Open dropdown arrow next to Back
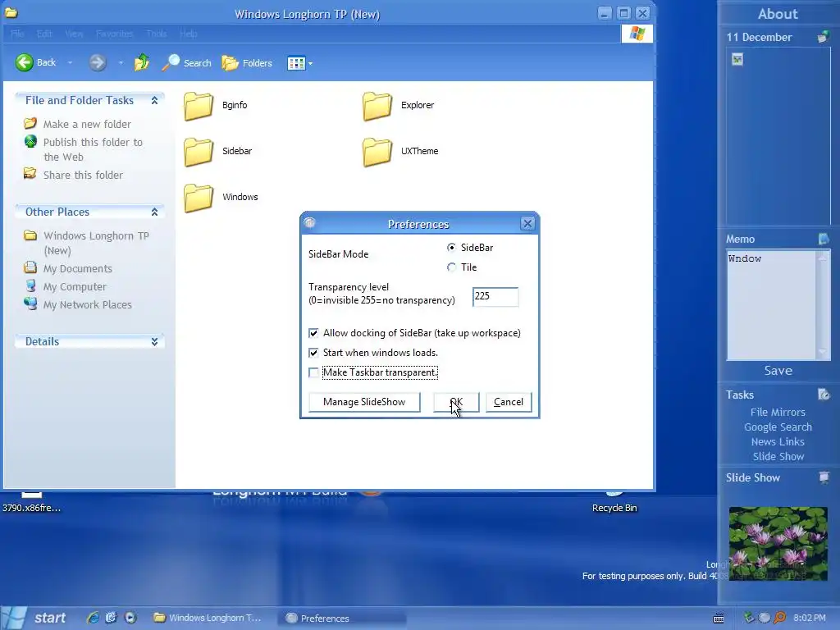This screenshot has width=840, height=630. [x=70, y=62]
